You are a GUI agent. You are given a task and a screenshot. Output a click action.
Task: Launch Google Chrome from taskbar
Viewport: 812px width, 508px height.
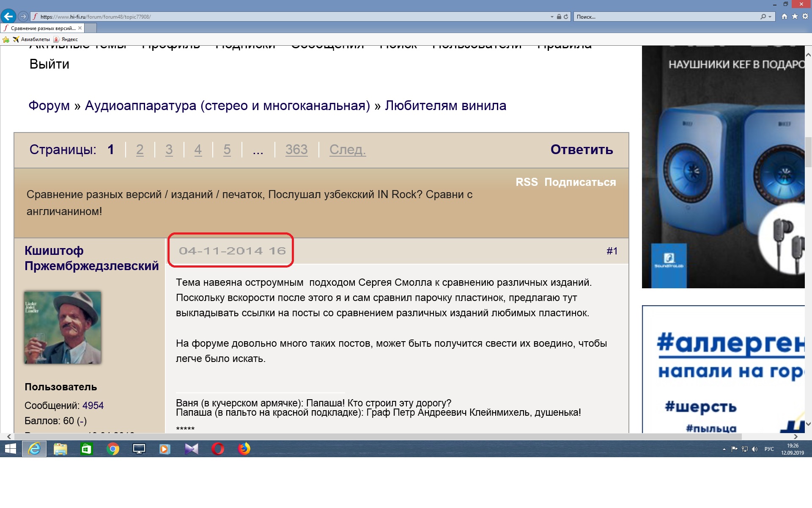pos(113,449)
